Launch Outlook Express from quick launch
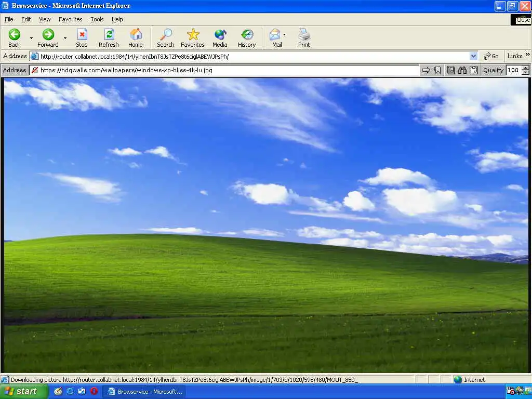This screenshot has height=399, width=532. 82,392
